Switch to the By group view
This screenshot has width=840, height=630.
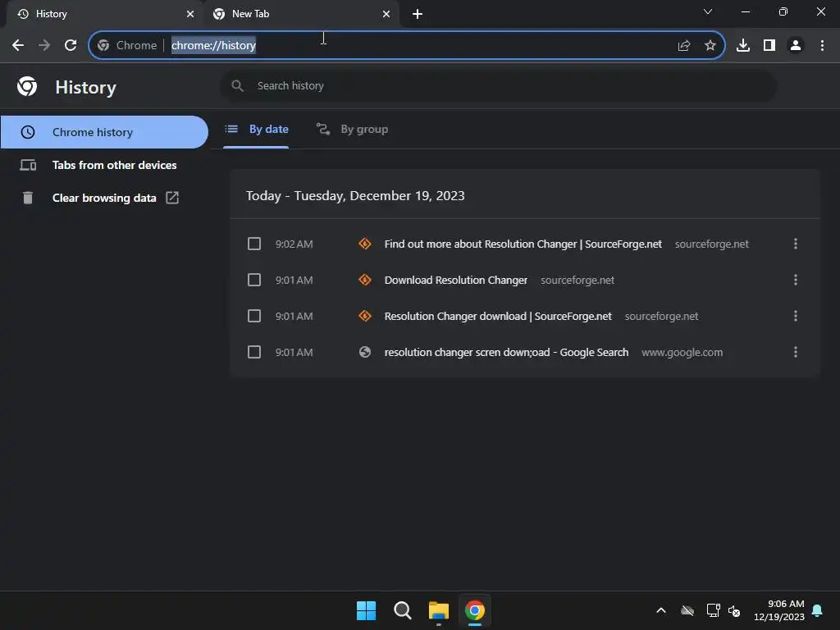pyautogui.click(x=352, y=129)
